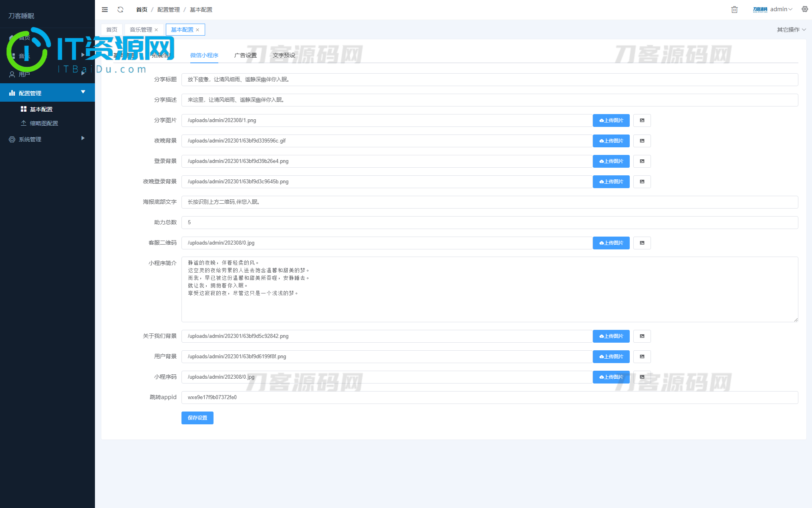Click into the 小程序简介 textarea

(490, 289)
